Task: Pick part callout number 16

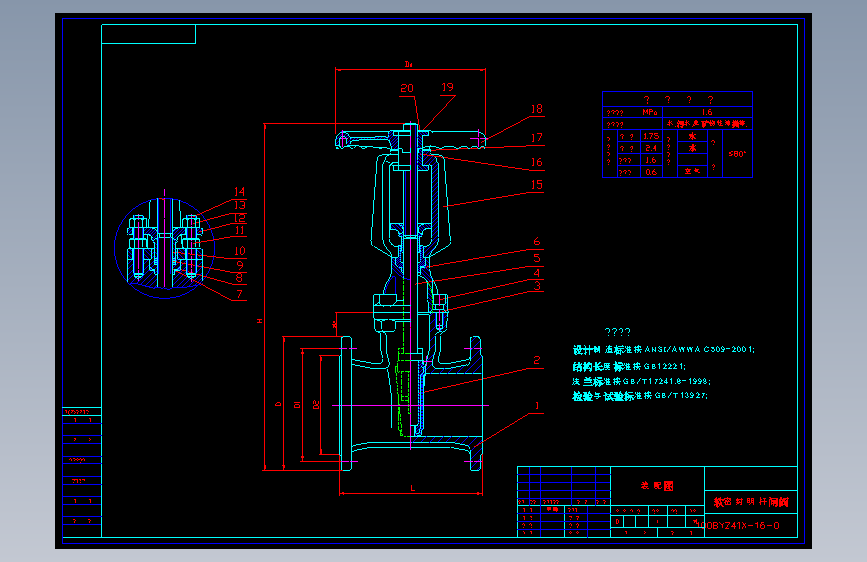Action: [x=536, y=162]
